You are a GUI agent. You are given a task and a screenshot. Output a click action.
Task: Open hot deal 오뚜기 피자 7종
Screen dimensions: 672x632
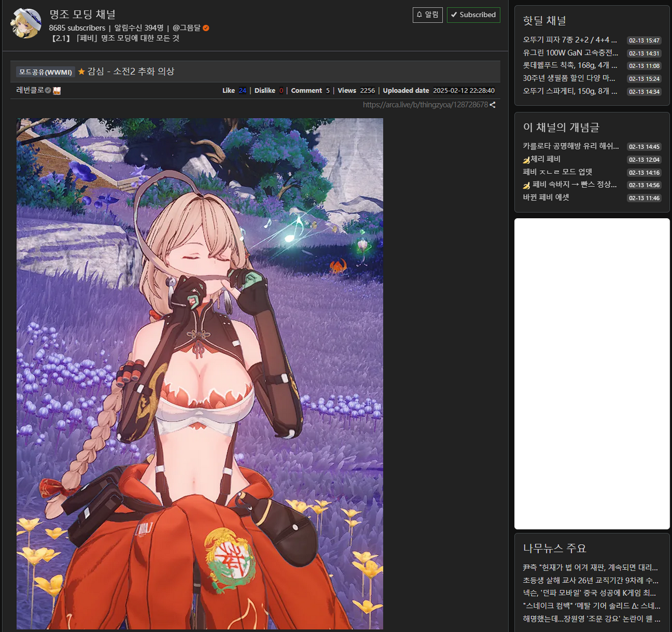[x=570, y=40]
